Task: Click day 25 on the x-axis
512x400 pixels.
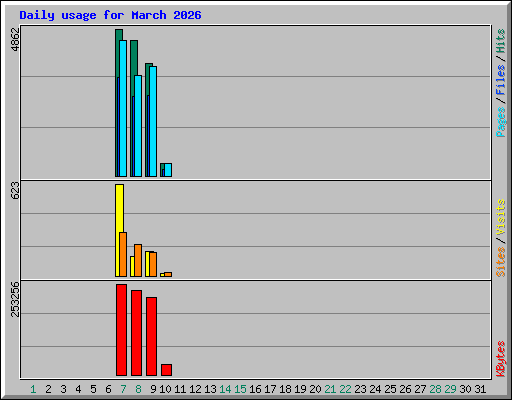Action: pyautogui.click(x=390, y=389)
